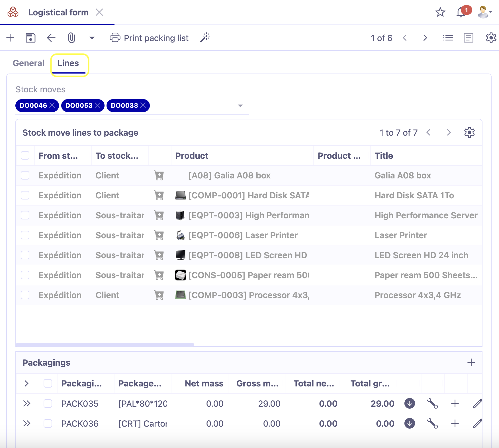Click the magic wand icon next to Print
This screenshot has height=448, width=499.
[x=205, y=37]
